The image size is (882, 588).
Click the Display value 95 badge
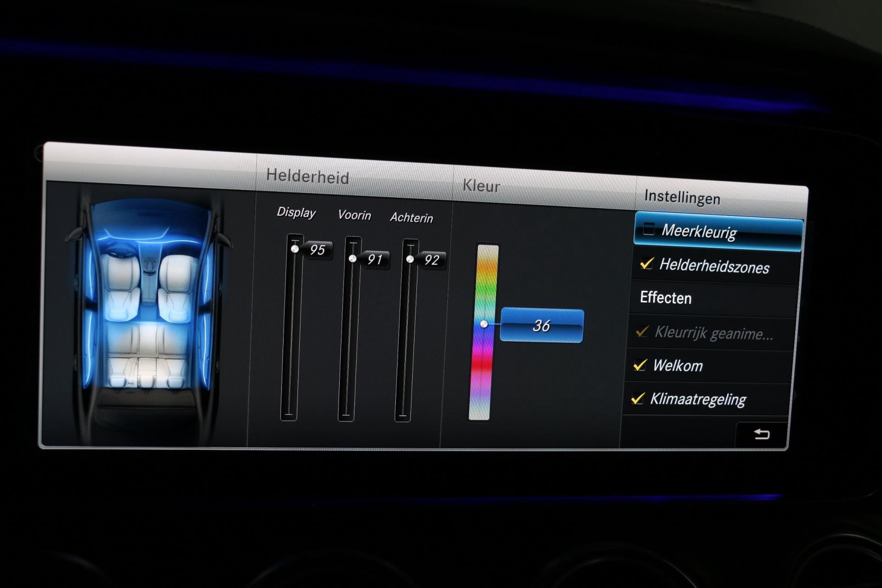[318, 250]
